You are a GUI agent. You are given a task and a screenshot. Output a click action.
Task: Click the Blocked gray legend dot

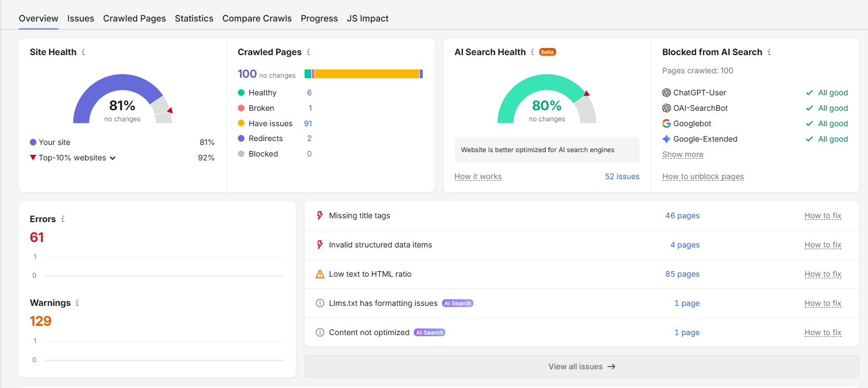[241, 154]
